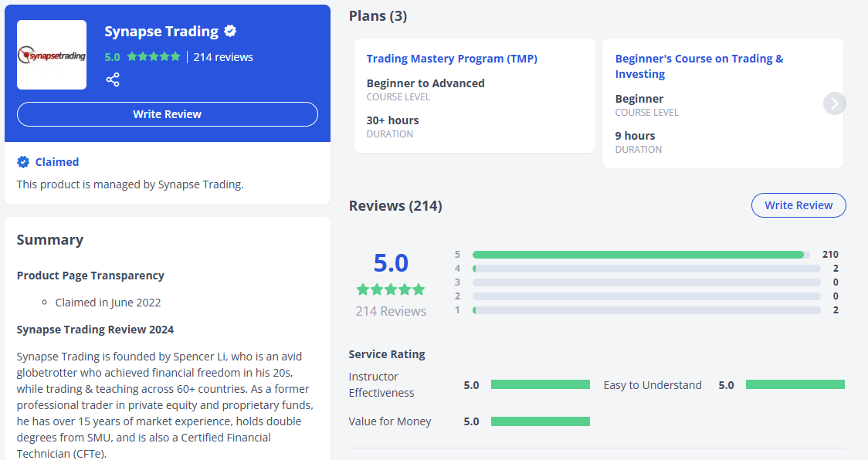
Task: Click the Claimed label text
Action: 57,162
